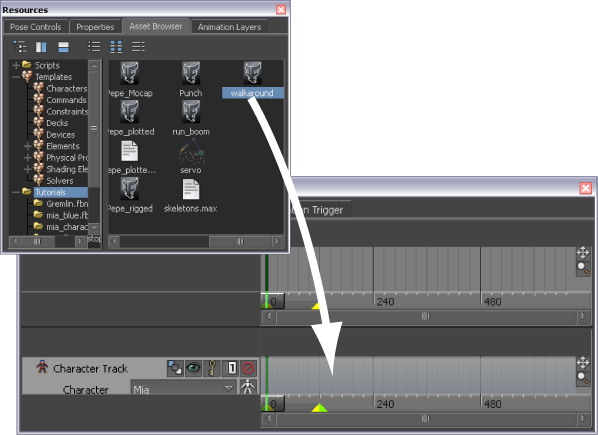Click the Character Track timeline zoom magnifier
This screenshot has height=435, width=598.
point(583,378)
